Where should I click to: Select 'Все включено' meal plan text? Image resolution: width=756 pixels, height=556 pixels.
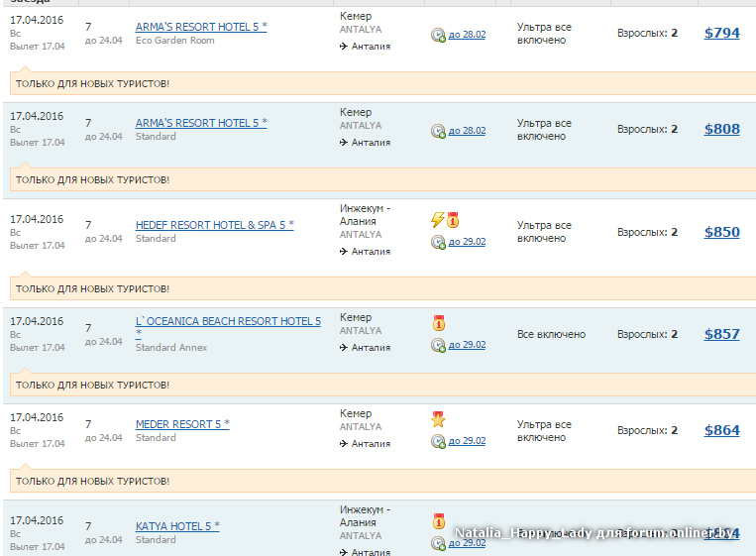pos(551,334)
